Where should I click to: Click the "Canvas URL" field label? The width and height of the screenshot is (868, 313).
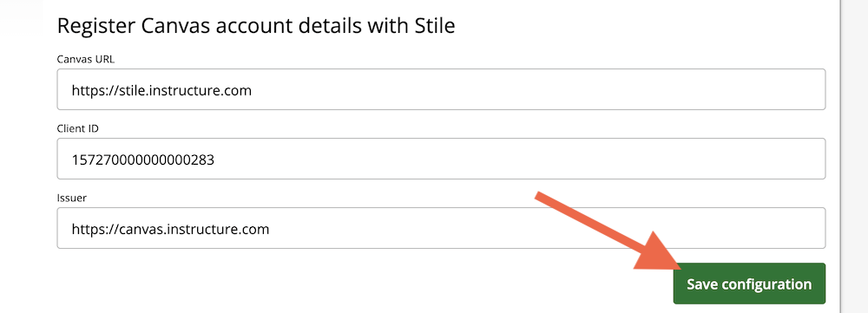pos(86,59)
